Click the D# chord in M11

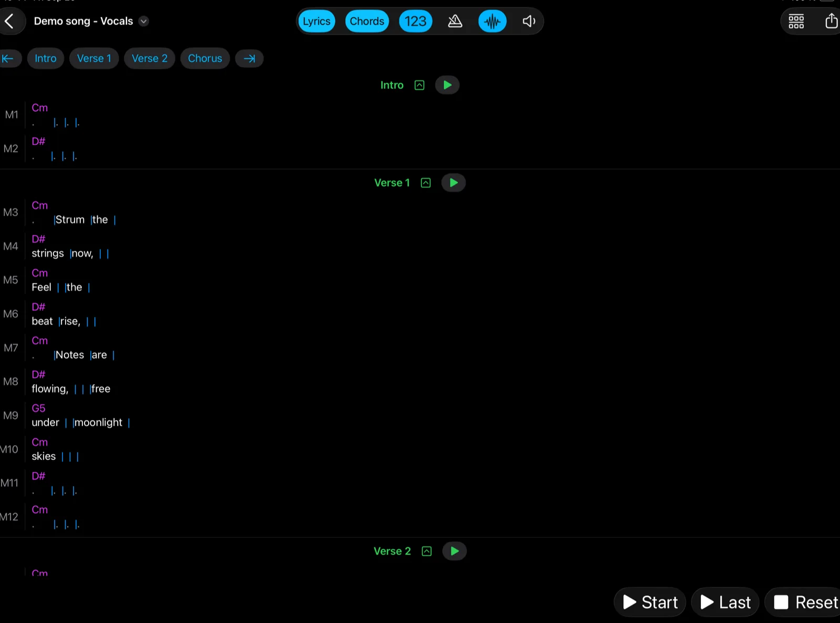(38, 476)
